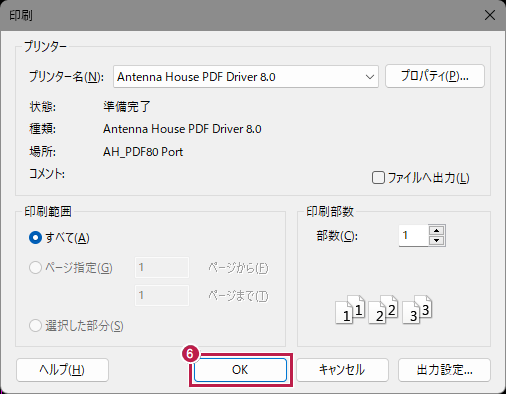Select the すべて(A) radio button
Image resolution: width=506 pixels, height=394 pixels.
coord(35,238)
